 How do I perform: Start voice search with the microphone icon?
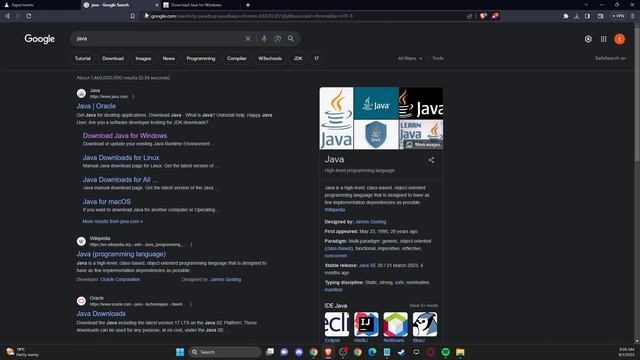264,39
